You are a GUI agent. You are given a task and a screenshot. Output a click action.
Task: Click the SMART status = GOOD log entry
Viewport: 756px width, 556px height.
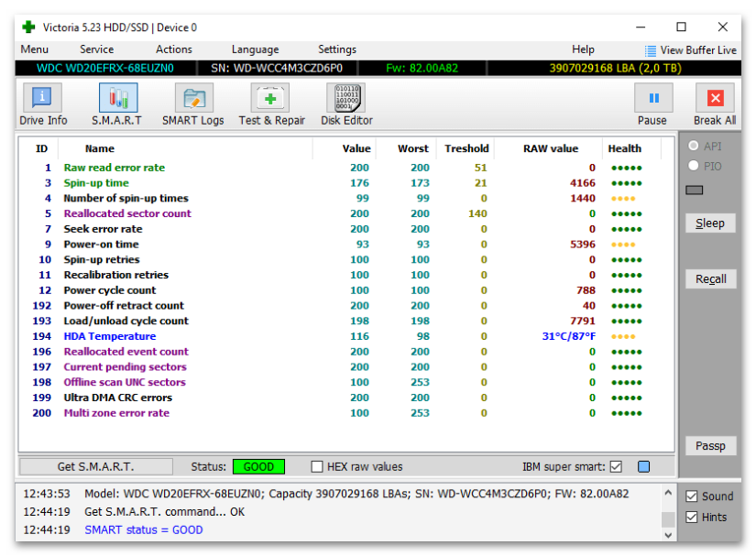pos(144,530)
